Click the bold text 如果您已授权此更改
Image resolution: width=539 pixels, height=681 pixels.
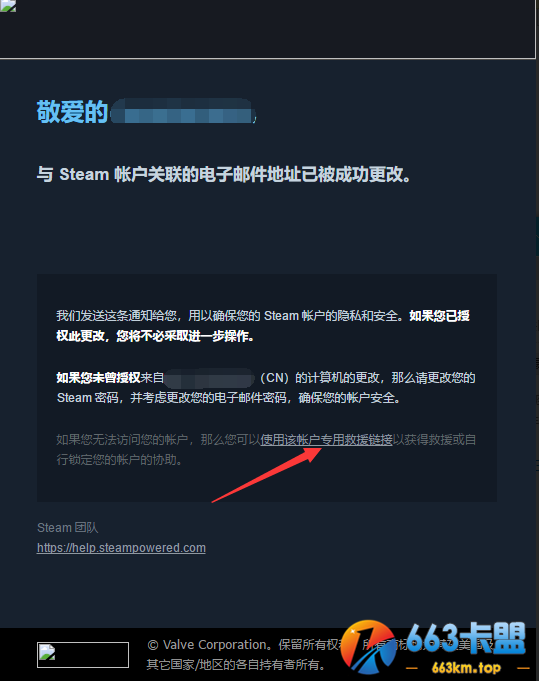pos(263,326)
